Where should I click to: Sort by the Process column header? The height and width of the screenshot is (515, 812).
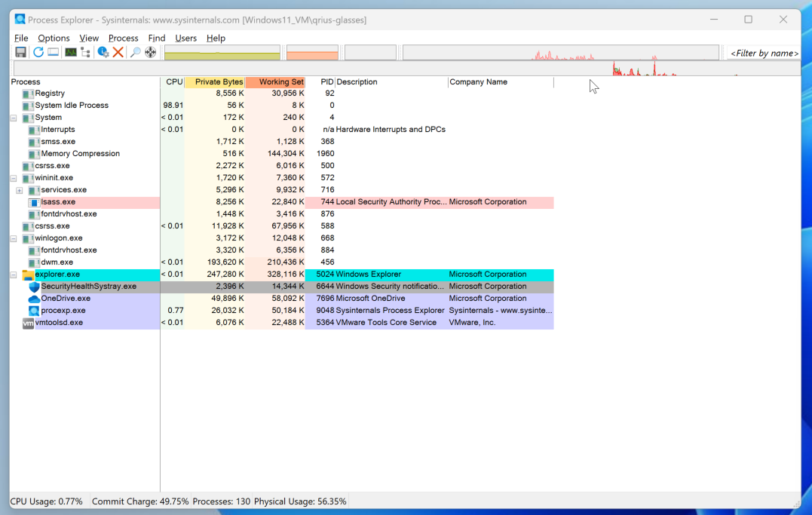click(x=85, y=82)
